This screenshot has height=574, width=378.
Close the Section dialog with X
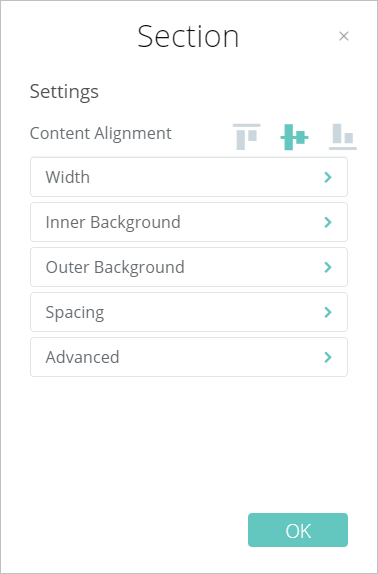(x=344, y=36)
